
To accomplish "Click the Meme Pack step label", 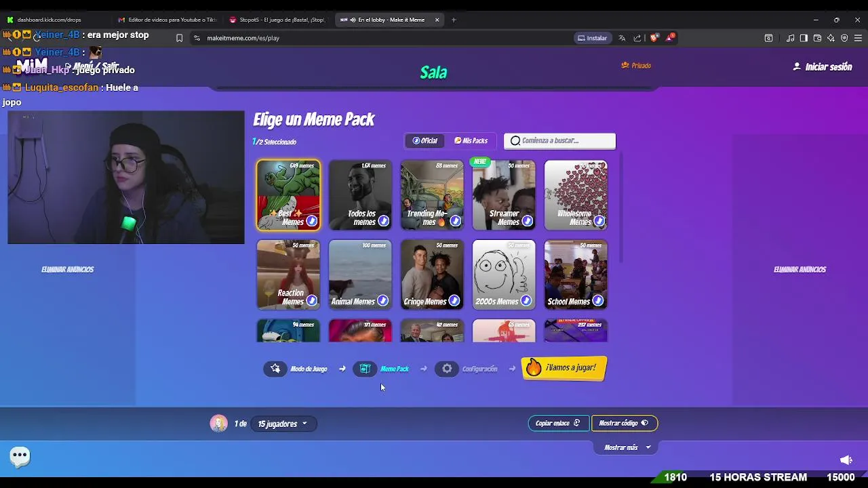I will (x=395, y=369).
